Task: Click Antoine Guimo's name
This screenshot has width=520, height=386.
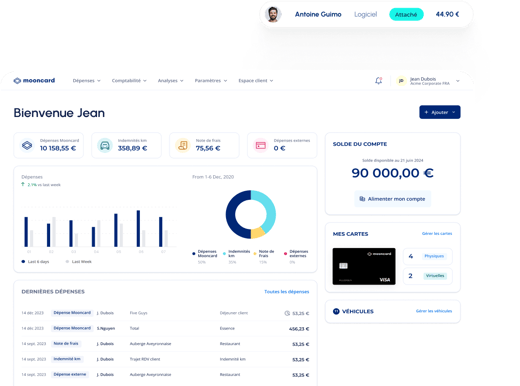Action: point(318,14)
